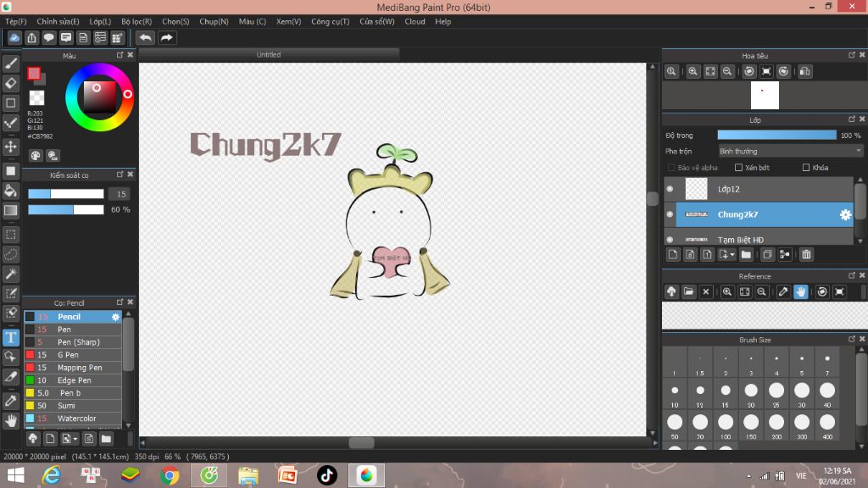
Task: Adjust the brush size slider showing 15
Action: point(66,194)
